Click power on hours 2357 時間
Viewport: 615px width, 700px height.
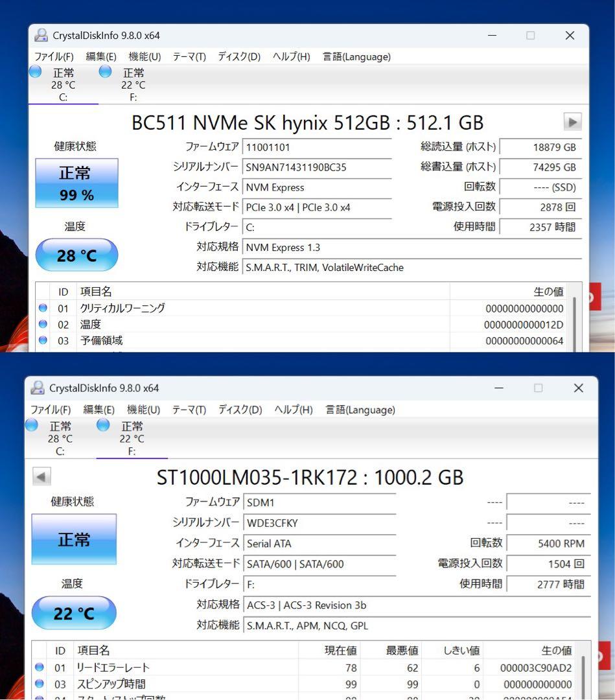coord(540,227)
